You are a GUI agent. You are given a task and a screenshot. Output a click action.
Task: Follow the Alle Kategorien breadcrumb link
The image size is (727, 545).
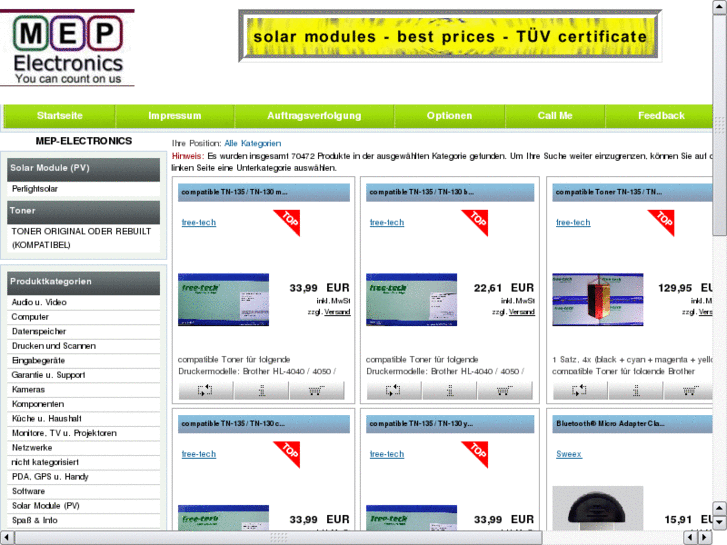click(x=253, y=143)
